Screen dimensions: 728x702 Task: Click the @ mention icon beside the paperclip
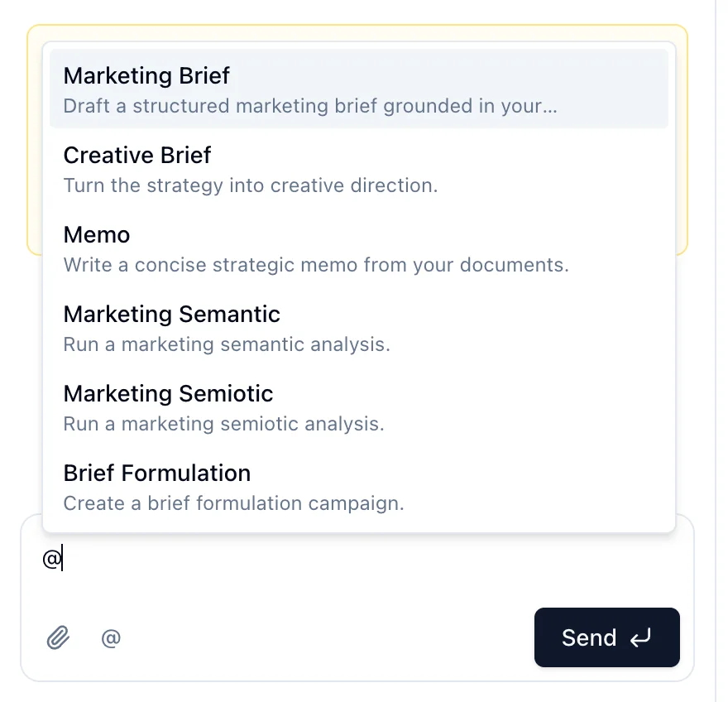tap(111, 638)
